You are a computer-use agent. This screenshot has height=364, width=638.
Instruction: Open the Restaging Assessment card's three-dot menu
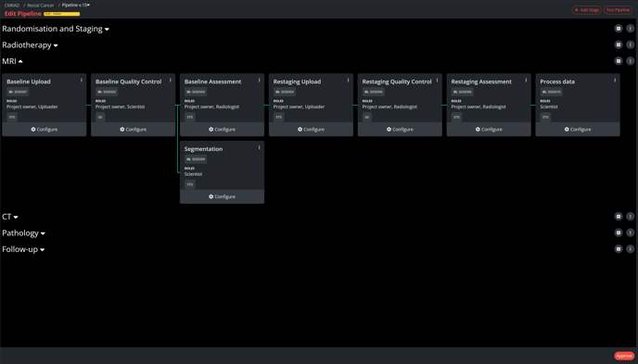[526, 80]
